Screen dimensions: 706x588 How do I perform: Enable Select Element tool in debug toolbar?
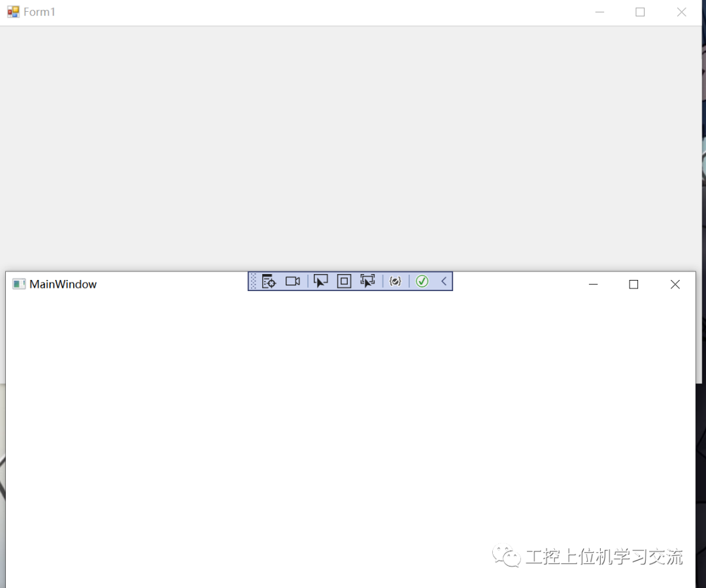point(320,281)
